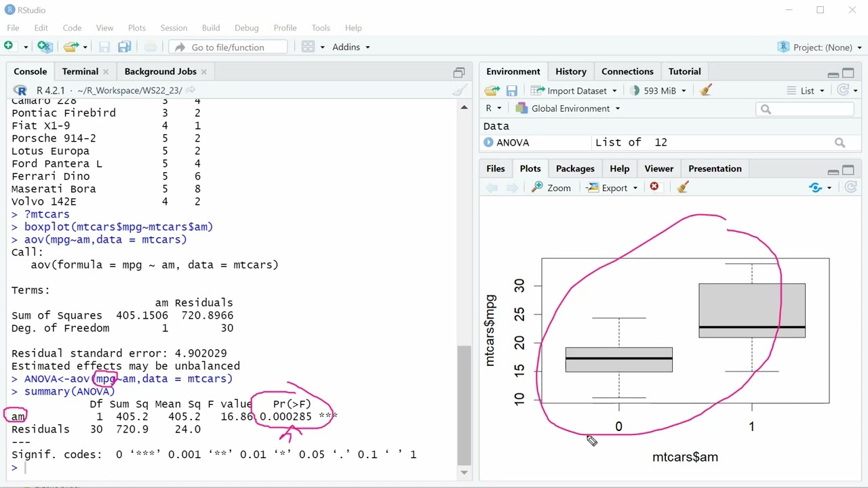
Task: Open the Profile menu
Action: 285,28
